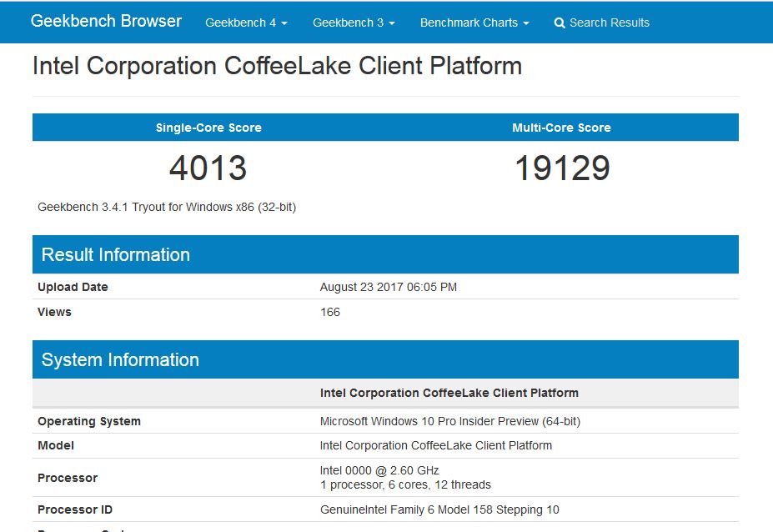This screenshot has height=532, width=773.
Task: Select Microsoft Windows 10 Pro Insider Preview value
Action: 450,422
